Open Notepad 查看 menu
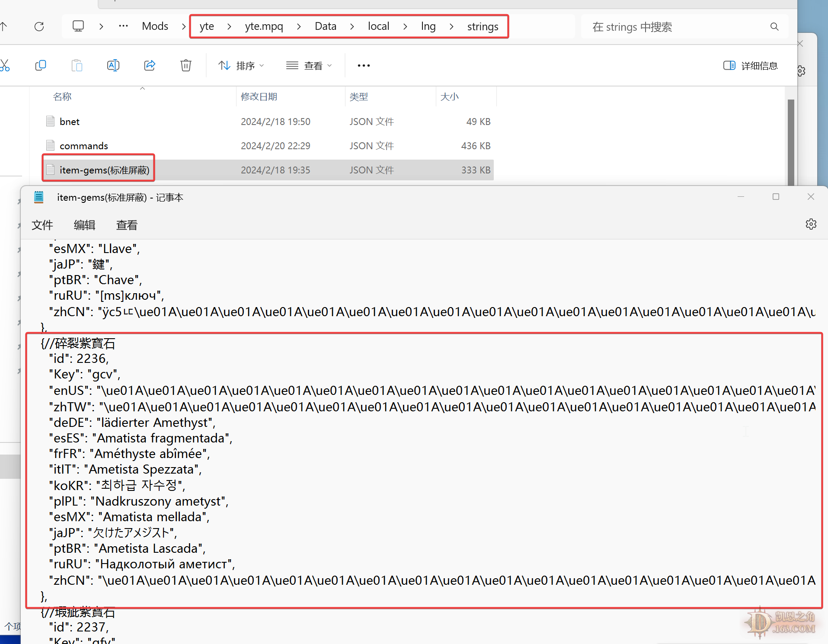The height and width of the screenshot is (644, 828). point(127,225)
